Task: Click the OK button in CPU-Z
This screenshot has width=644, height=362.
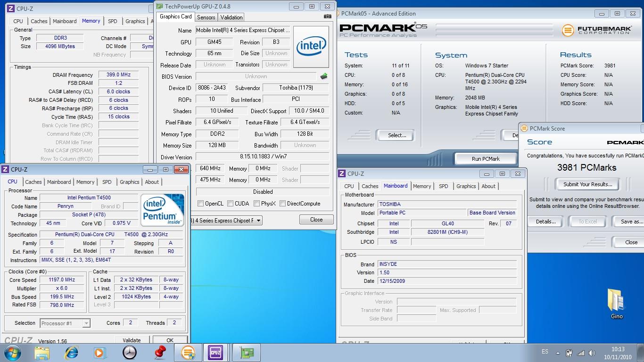Action: click(x=170, y=340)
